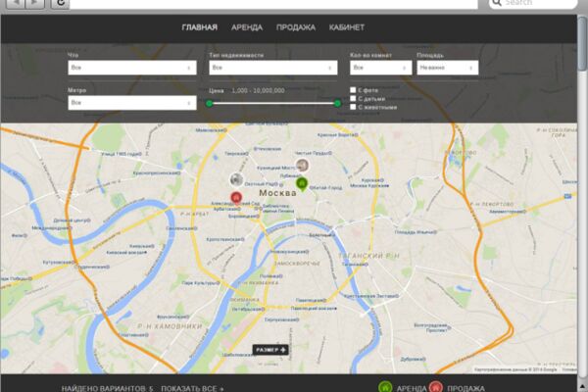Click the Полянка metro station label
Screen dimensions: 588x392
[271, 276]
